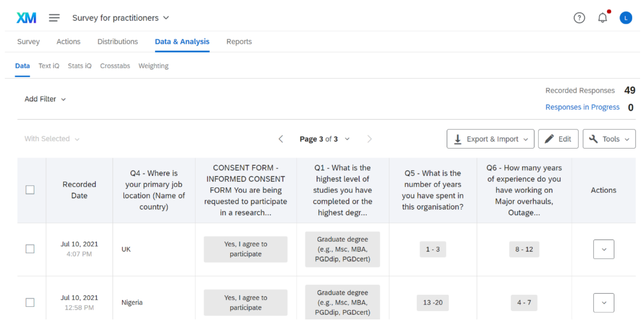The image size is (644, 326).
Task: Open the Text iQ sub-tab
Action: [49, 66]
